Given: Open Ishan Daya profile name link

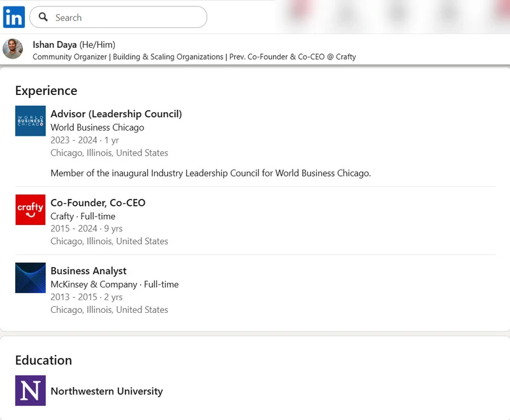Looking at the screenshot, I should [x=55, y=45].
